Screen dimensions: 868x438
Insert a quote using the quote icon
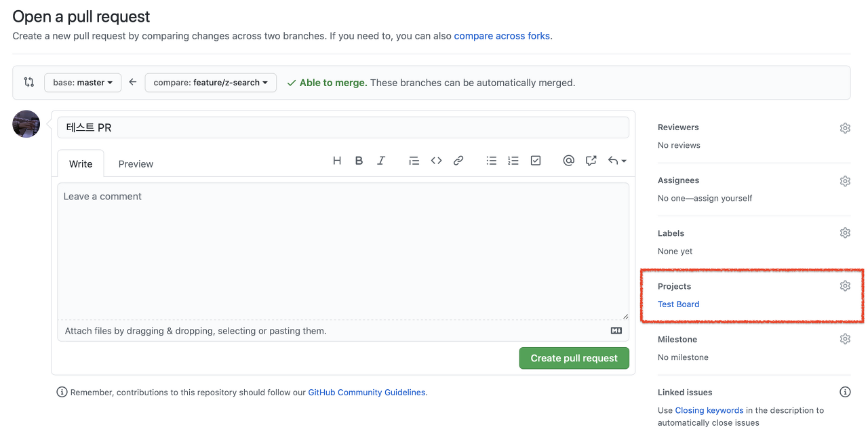pyautogui.click(x=414, y=160)
